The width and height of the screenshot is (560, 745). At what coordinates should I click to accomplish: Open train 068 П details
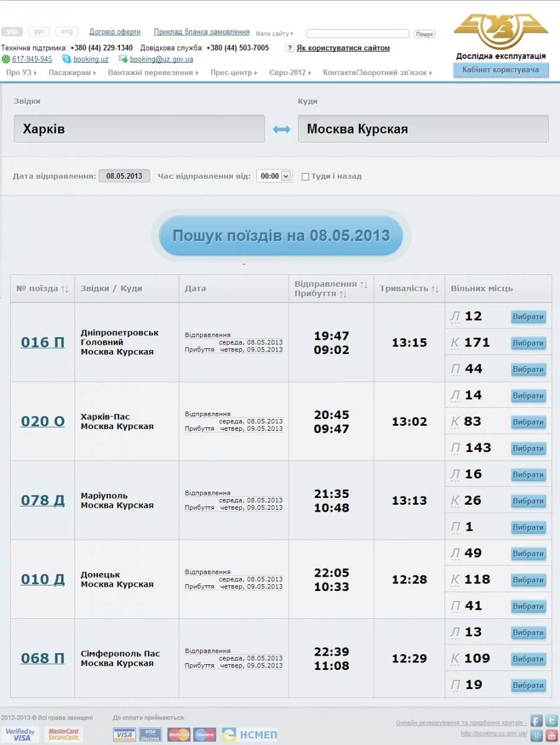pos(43,658)
